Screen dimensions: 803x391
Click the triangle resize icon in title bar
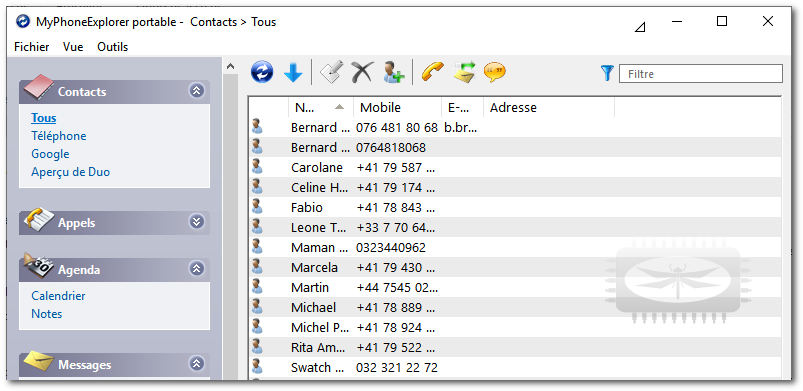640,27
